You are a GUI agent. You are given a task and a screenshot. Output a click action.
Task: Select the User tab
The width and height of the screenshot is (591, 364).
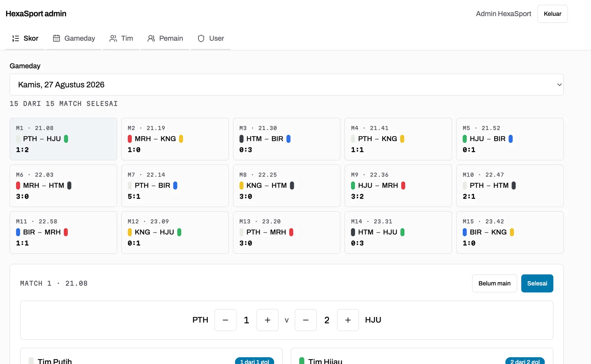211,38
